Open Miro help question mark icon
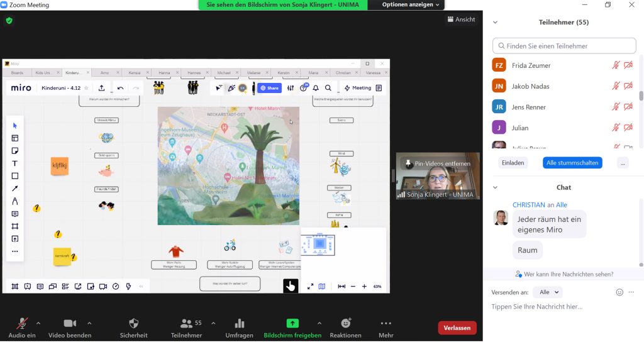The image size is (644, 362). point(304,88)
